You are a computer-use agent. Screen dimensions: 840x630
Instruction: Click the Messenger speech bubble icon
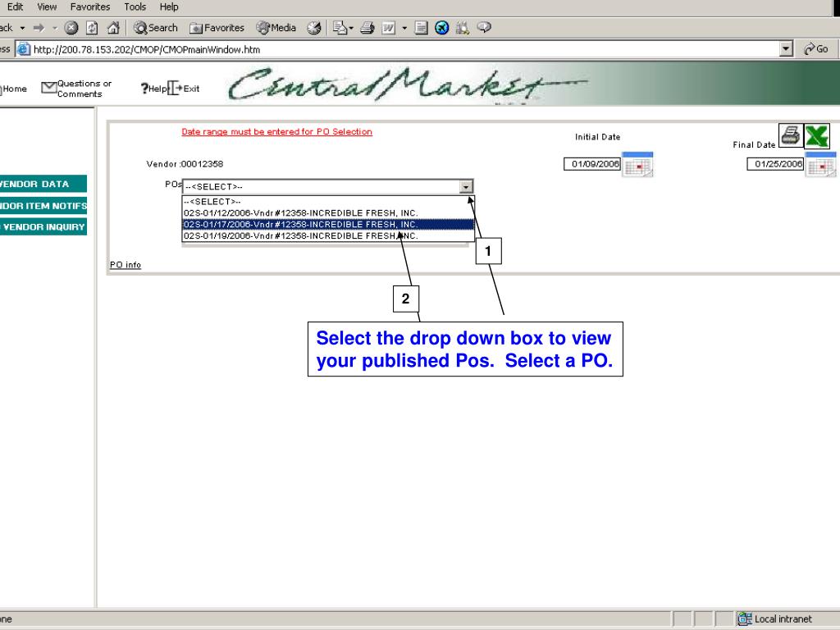484,28
